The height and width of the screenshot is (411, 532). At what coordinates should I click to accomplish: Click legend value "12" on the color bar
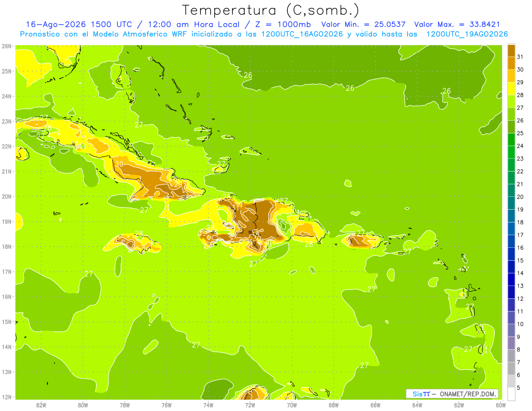tap(520, 298)
